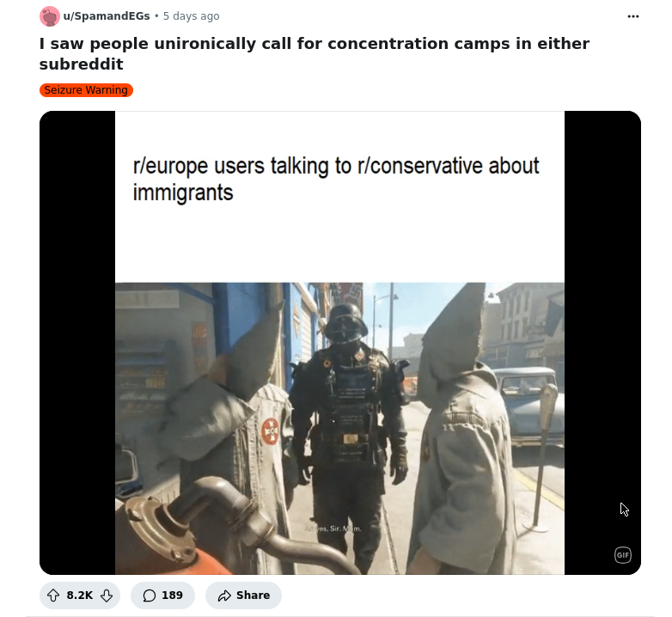Image resolution: width=672 pixels, height=617 pixels.
Task: Open the post title about concentration camps
Action: click(x=315, y=53)
